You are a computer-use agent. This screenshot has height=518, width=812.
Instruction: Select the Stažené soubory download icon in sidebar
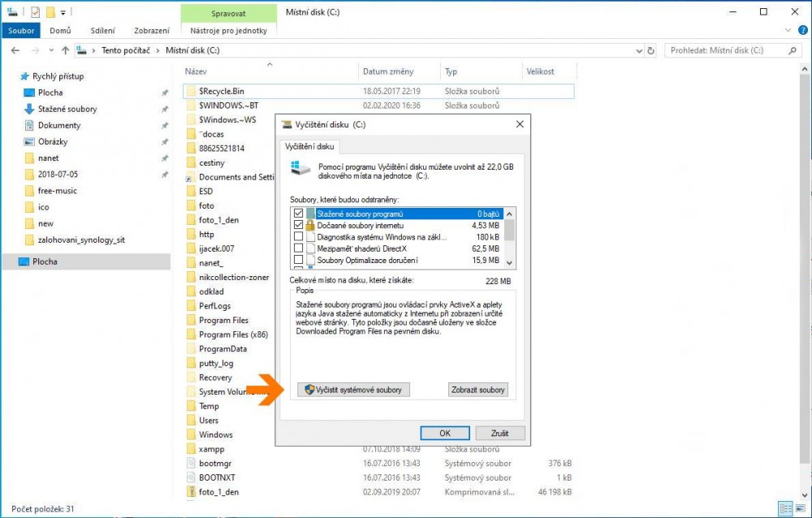tap(28, 109)
